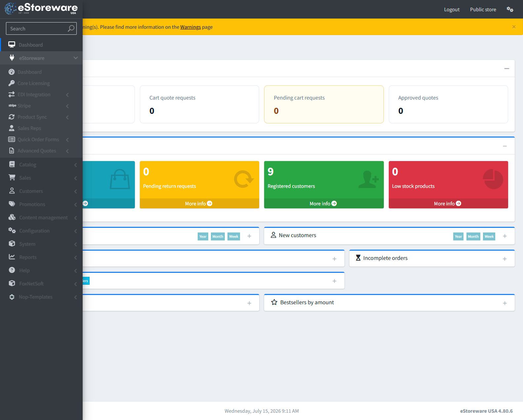This screenshot has height=420, width=523.
Task: Follow the Warnings page link
Action: pos(190,27)
